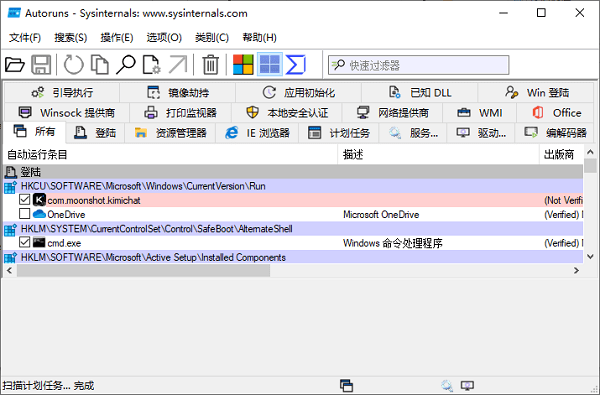Viewport: 600px width, 395px height.
Task: Switch to the 本地安全认证 tab
Action: pyautogui.click(x=287, y=113)
